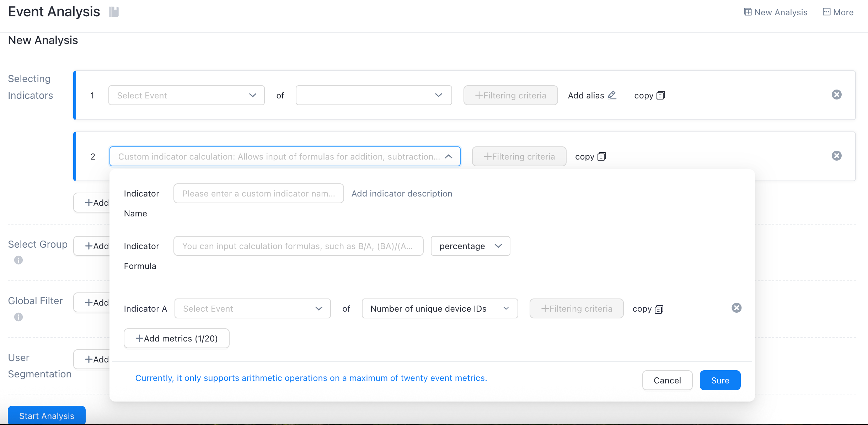Click the Add button below indicator rows
The image size is (868, 425).
point(92,203)
